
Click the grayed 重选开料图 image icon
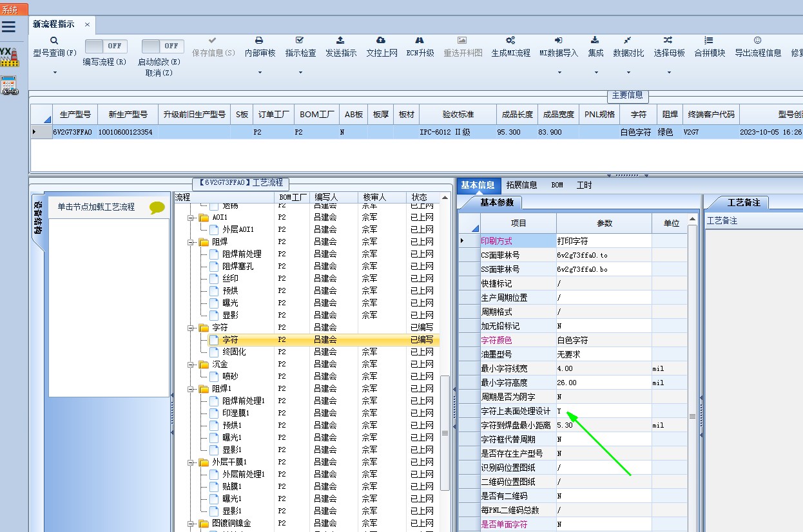pos(462,40)
